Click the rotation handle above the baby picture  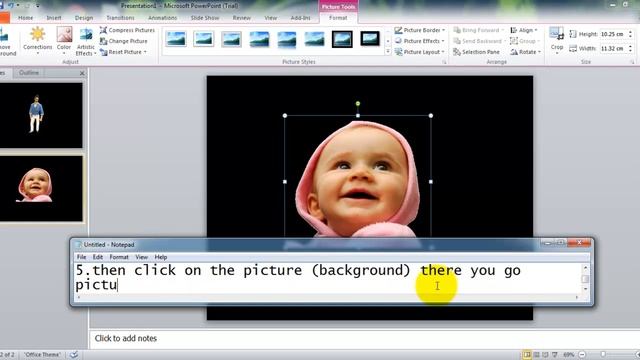(358, 104)
